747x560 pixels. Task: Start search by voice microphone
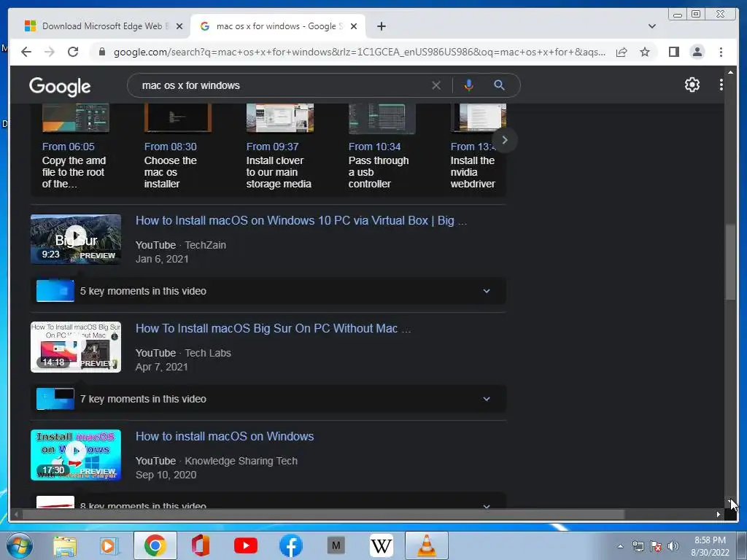pyautogui.click(x=469, y=85)
